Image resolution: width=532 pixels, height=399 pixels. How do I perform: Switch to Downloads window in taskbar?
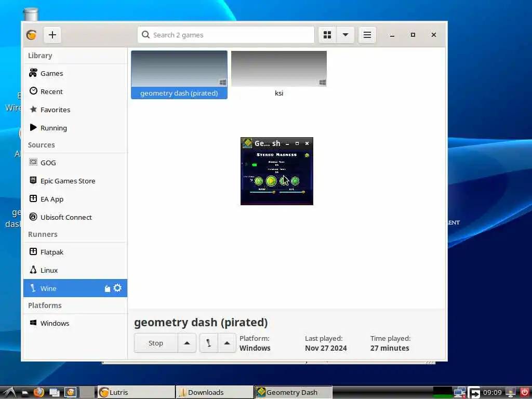click(x=215, y=392)
